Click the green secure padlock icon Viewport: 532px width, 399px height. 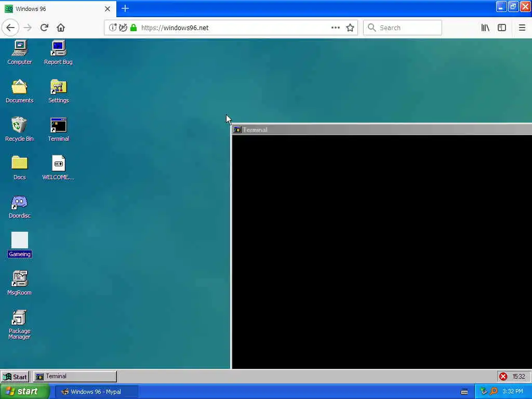(x=134, y=28)
